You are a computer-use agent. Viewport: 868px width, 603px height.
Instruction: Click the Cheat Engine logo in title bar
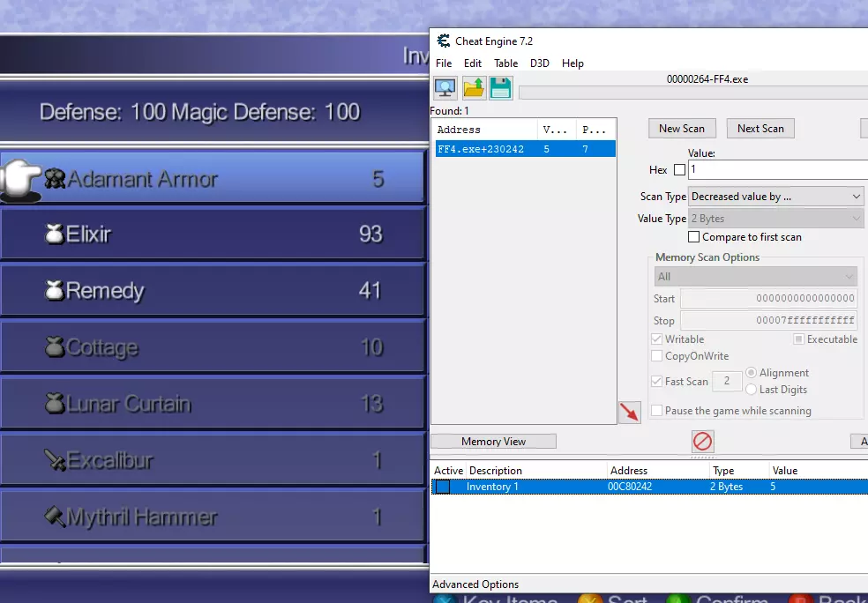point(444,41)
